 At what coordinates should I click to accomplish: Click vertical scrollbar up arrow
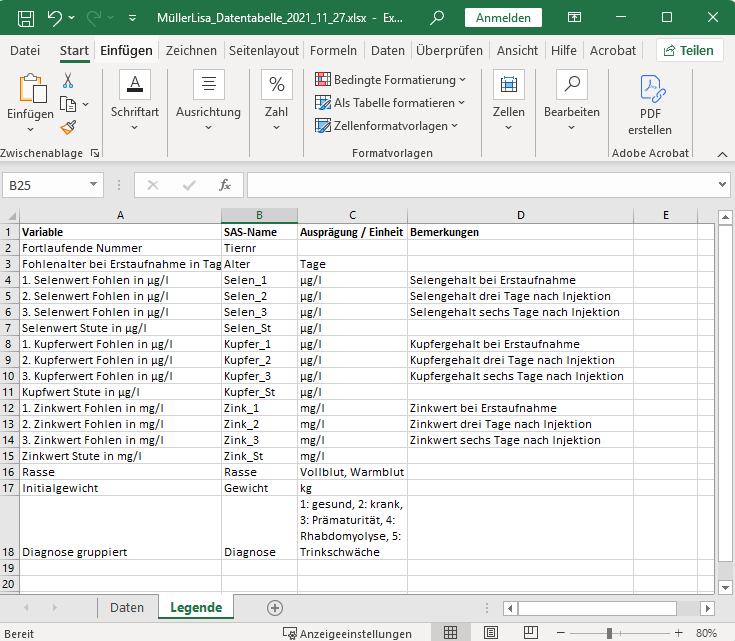(x=725, y=217)
